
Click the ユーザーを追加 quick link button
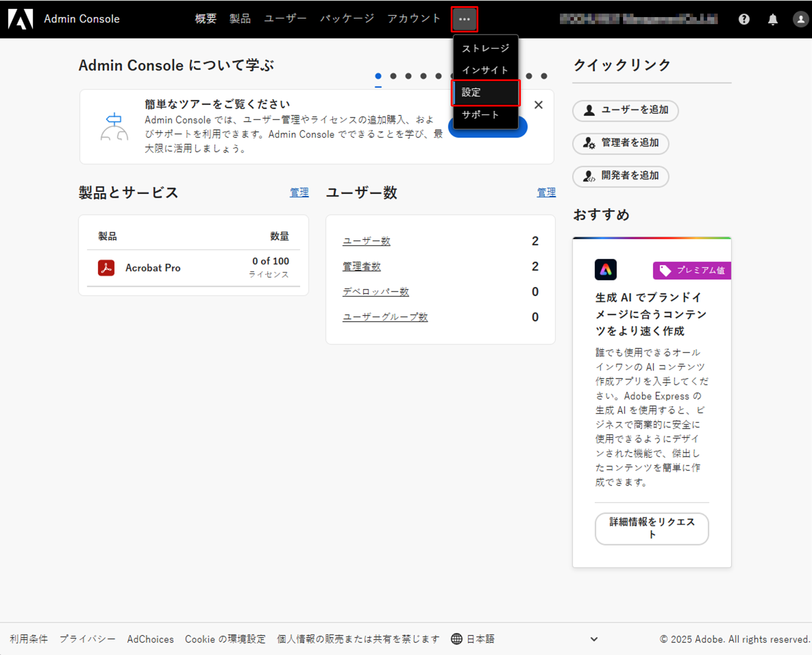[x=625, y=110]
